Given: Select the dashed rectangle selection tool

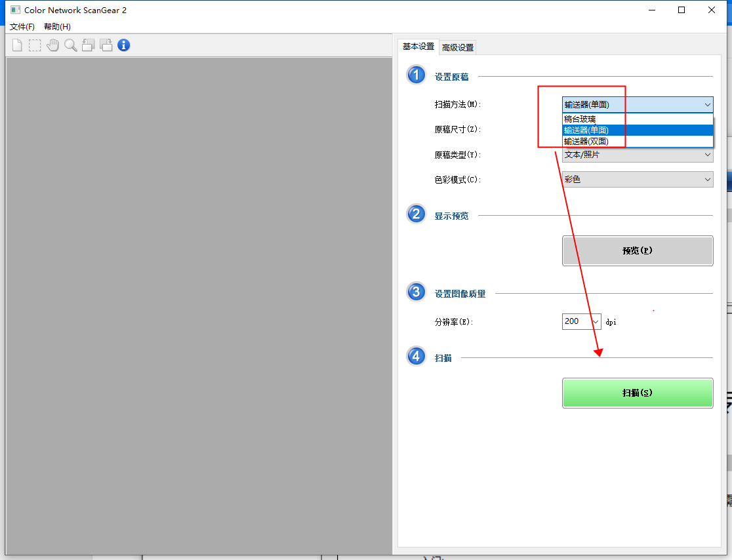Looking at the screenshot, I should point(35,45).
